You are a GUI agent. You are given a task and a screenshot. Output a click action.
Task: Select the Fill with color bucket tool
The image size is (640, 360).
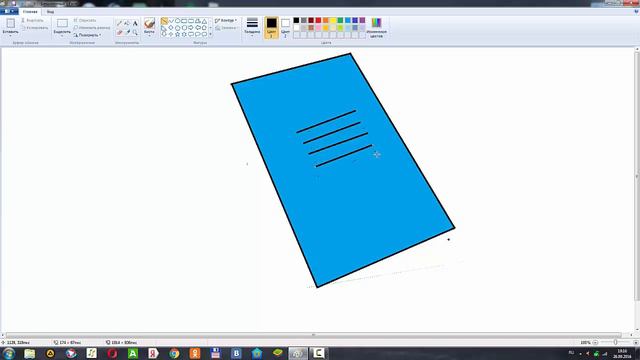(x=127, y=24)
